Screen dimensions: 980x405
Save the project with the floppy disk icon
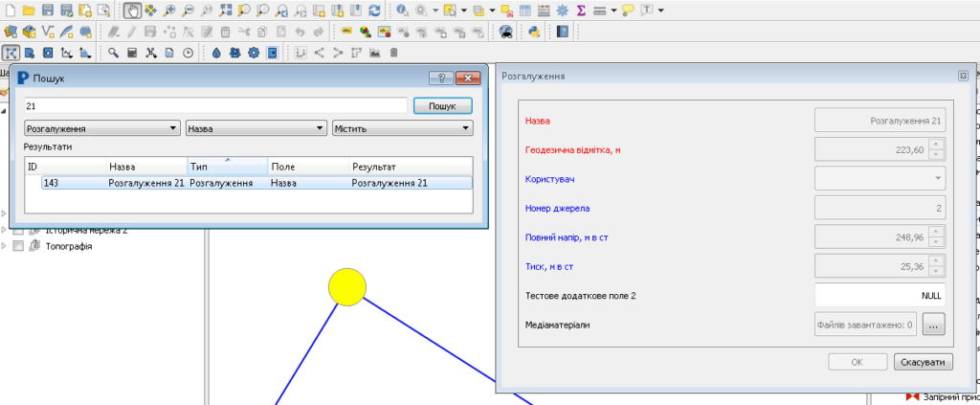pyautogui.click(x=48, y=10)
